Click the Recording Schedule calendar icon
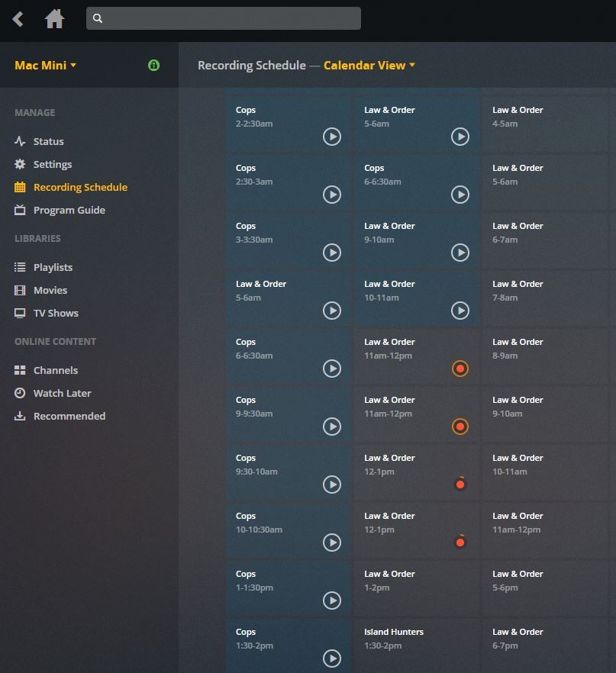 point(20,187)
